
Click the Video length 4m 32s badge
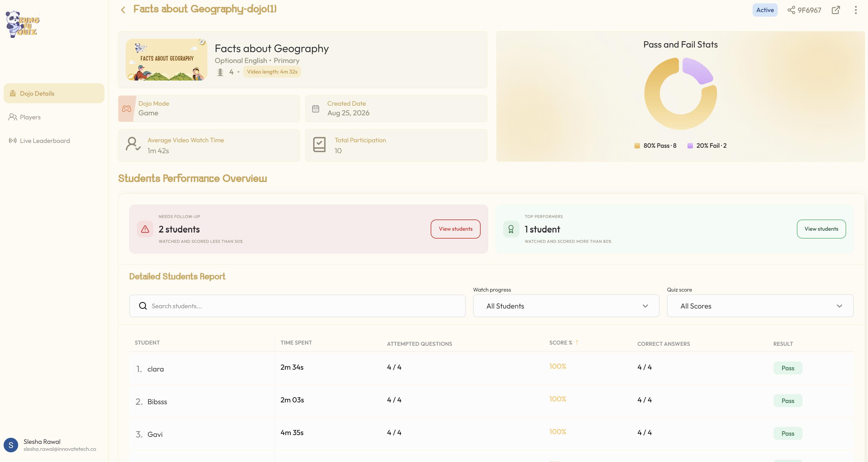point(272,72)
